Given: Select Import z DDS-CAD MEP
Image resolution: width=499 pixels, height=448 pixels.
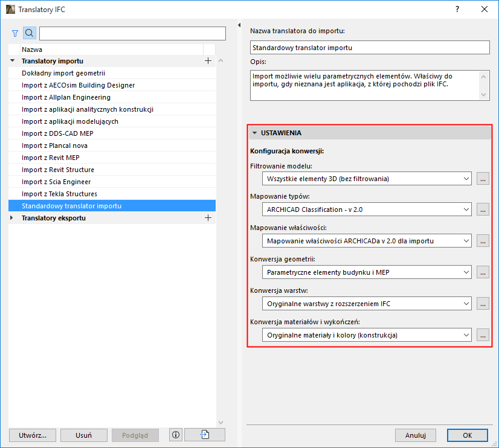Looking at the screenshot, I should (x=112, y=133).
